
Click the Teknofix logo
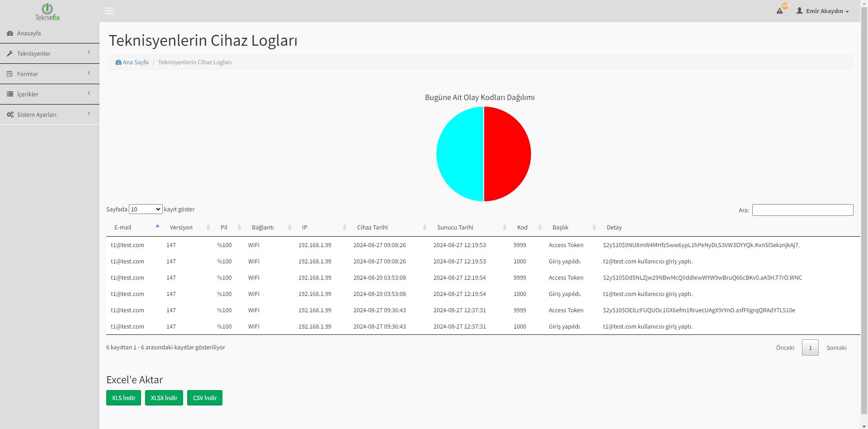click(x=47, y=12)
